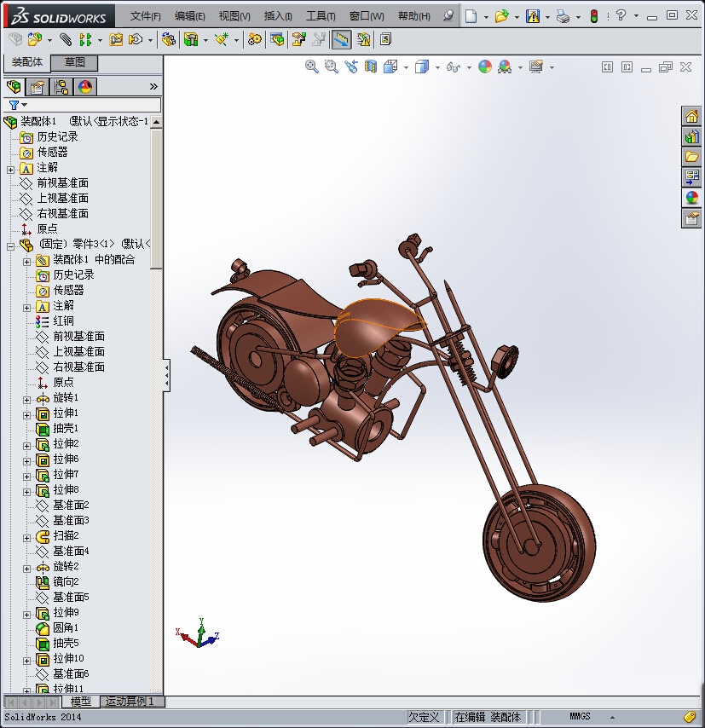Image resolution: width=705 pixels, height=728 pixels.
Task: Expand the 装配体1 中的配合 node
Action: click(27, 262)
